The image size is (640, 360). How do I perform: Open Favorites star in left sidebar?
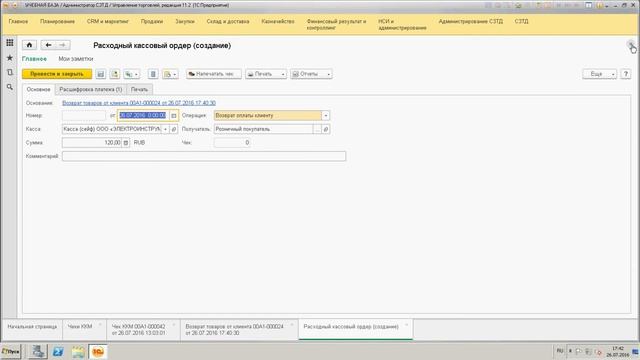(x=10, y=58)
